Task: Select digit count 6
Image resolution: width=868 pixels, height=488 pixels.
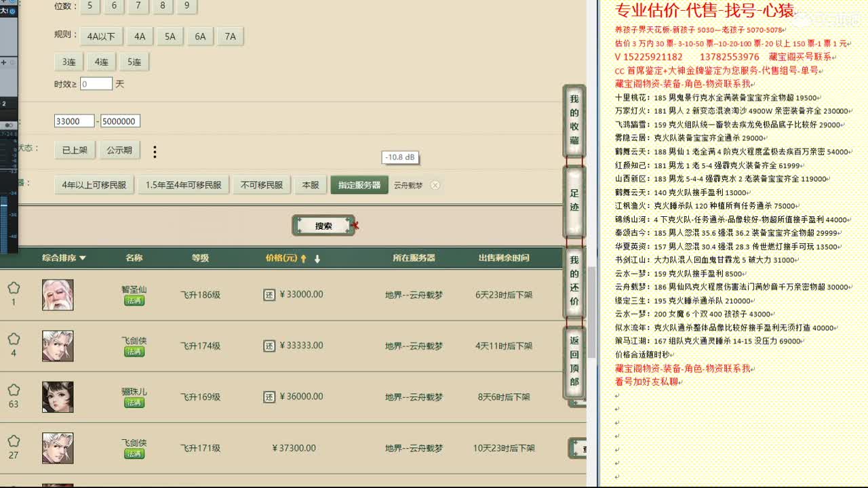Action: [x=114, y=5]
